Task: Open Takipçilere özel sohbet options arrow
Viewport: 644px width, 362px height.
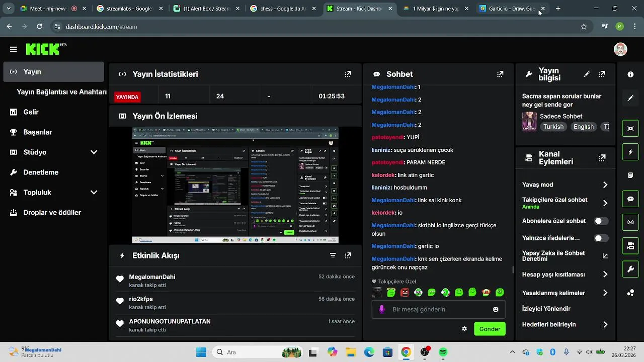Action: 605,203
